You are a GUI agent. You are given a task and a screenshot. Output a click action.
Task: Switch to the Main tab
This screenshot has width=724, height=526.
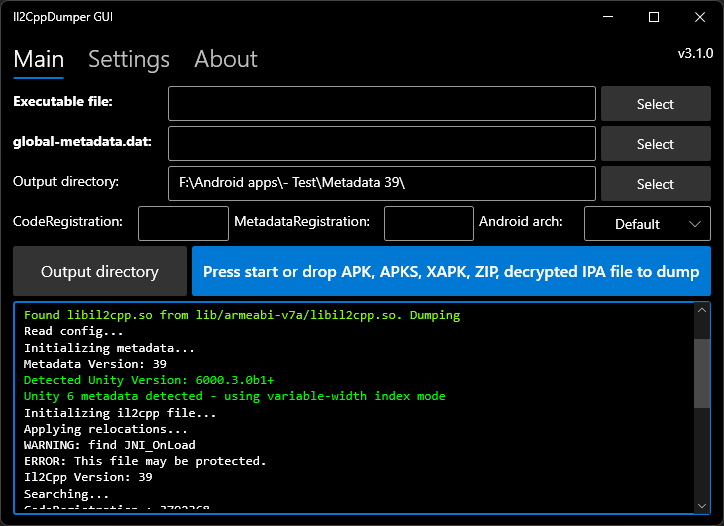coord(39,60)
